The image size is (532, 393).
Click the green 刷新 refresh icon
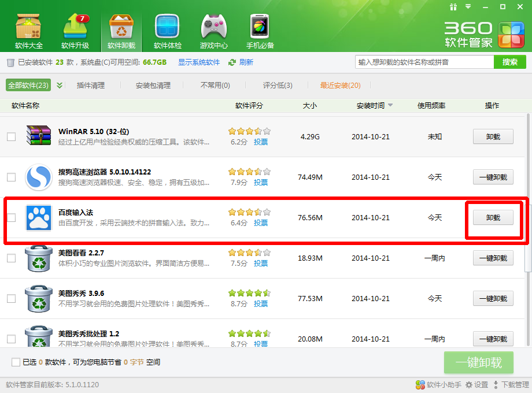click(232, 62)
